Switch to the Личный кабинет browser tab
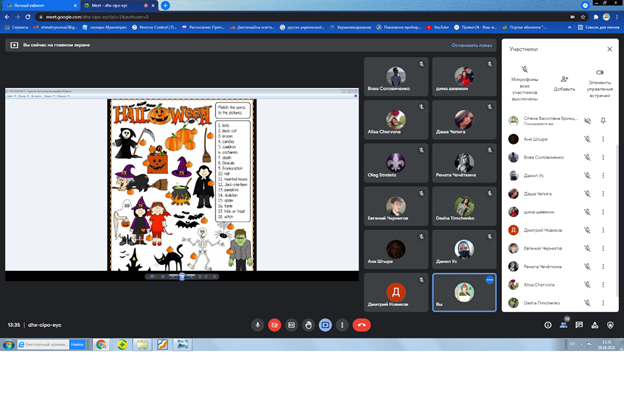The height and width of the screenshot is (416, 624). tap(41, 6)
